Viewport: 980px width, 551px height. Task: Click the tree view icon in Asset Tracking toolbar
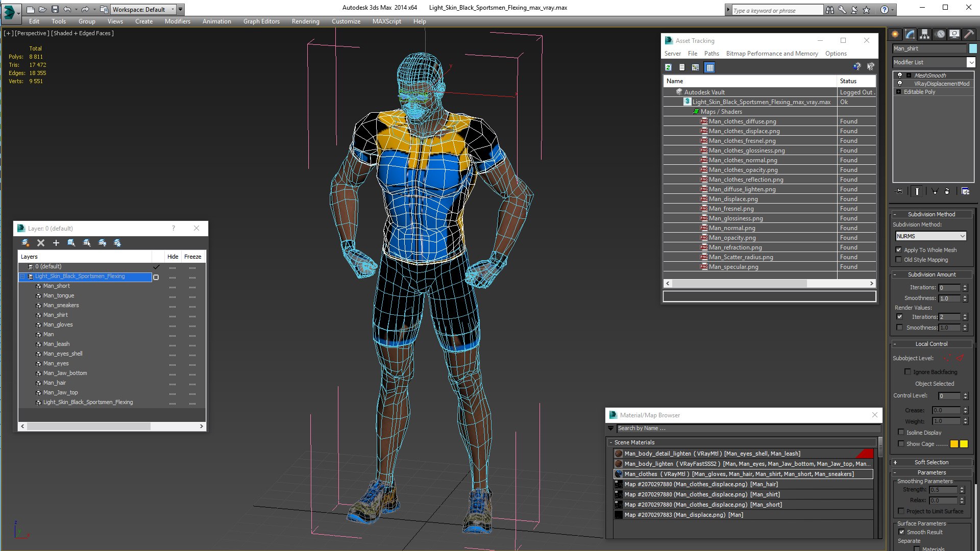pyautogui.click(x=695, y=67)
